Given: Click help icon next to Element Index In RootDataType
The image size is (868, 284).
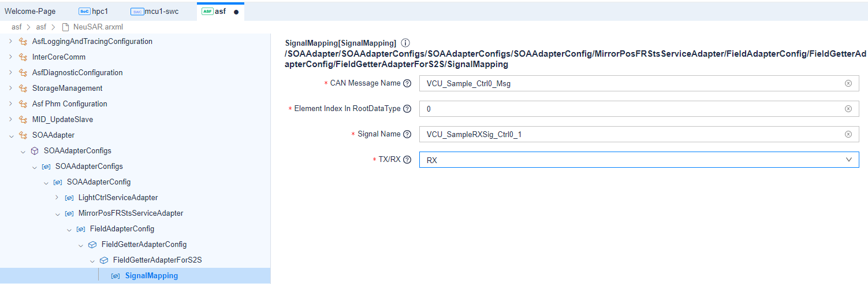Looking at the screenshot, I should pyautogui.click(x=407, y=109).
